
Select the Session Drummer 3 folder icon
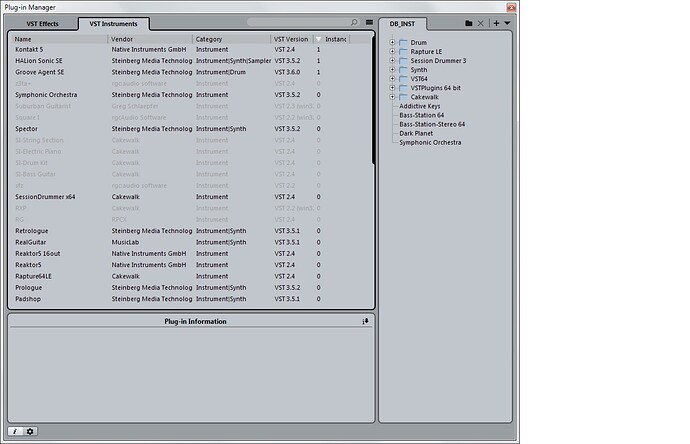(403, 61)
